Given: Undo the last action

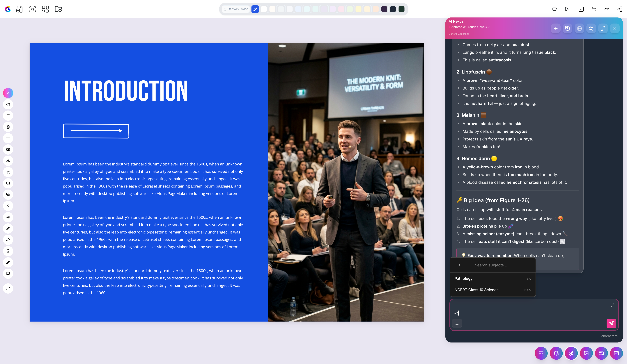Looking at the screenshot, I should coord(594,9).
